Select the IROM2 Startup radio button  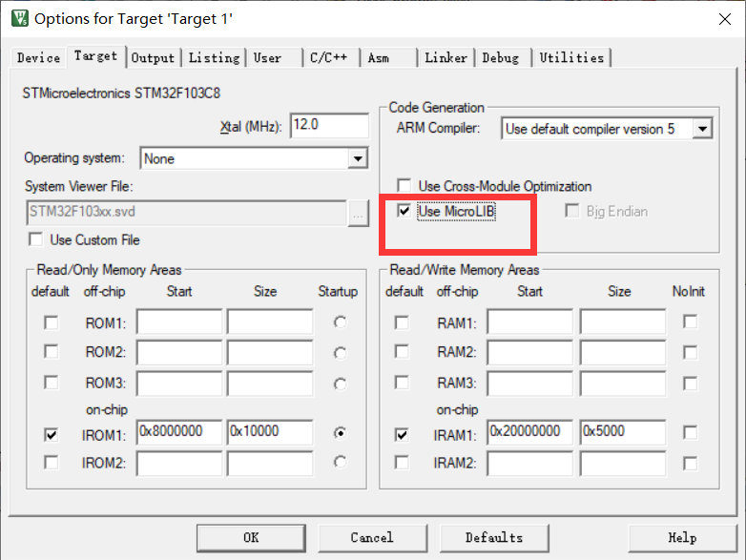click(x=340, y=462)
